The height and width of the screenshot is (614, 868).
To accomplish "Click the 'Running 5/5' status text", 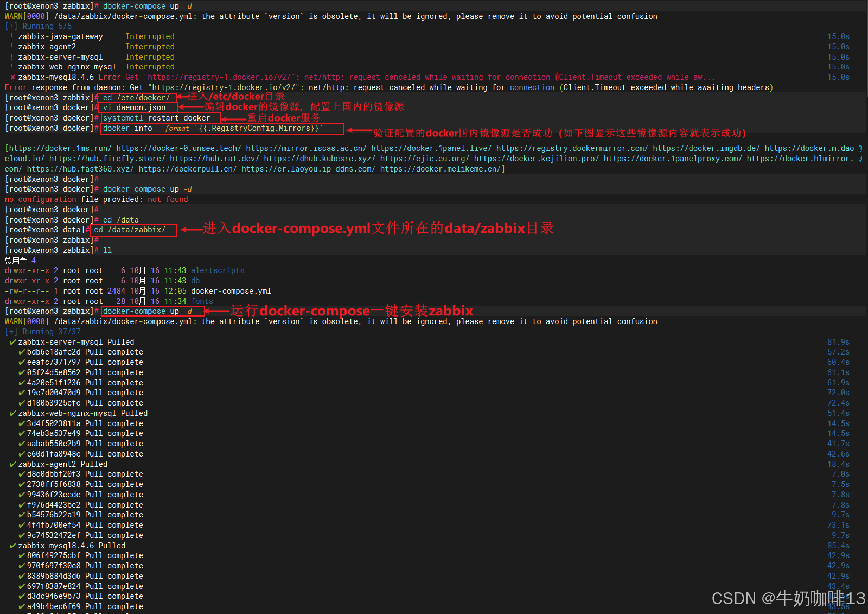I will (x=47, y=26).
